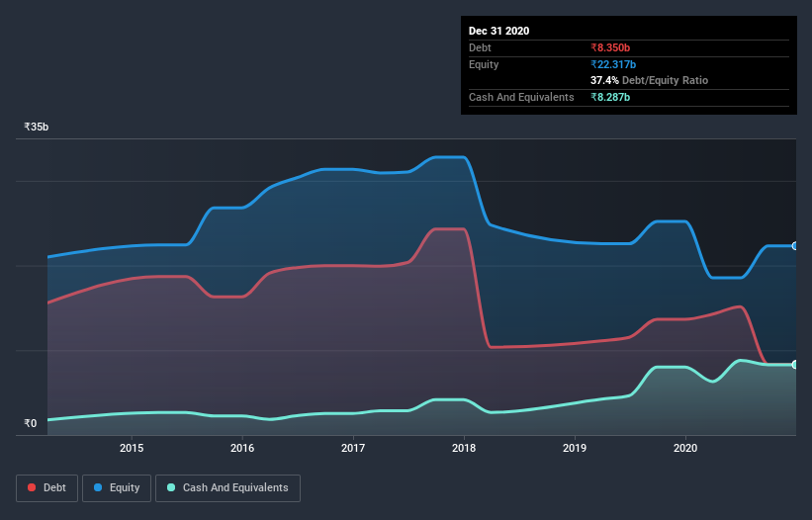This screenshot has width=812, height=520.
Task: Select the Equity endpoint marker on the chart
Action: (795, 246)
